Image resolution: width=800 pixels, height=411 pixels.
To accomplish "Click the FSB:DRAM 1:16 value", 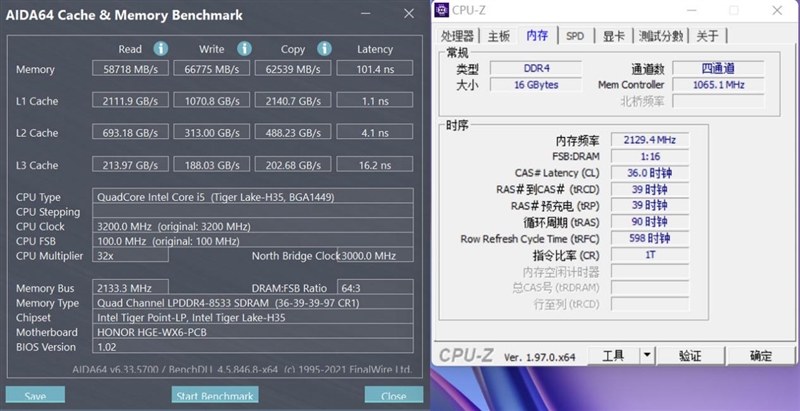I will [x=650, y=156].
